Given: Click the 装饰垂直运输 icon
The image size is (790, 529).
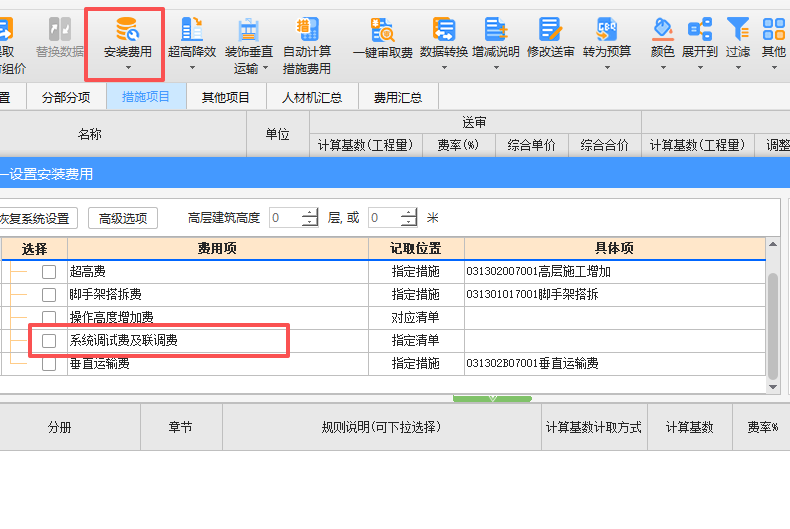Looking at the screenshot, I should tap(248, 29).
